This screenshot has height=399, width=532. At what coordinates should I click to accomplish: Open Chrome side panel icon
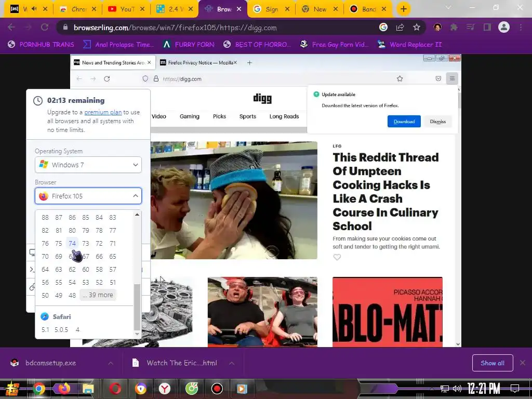[487, 28]
